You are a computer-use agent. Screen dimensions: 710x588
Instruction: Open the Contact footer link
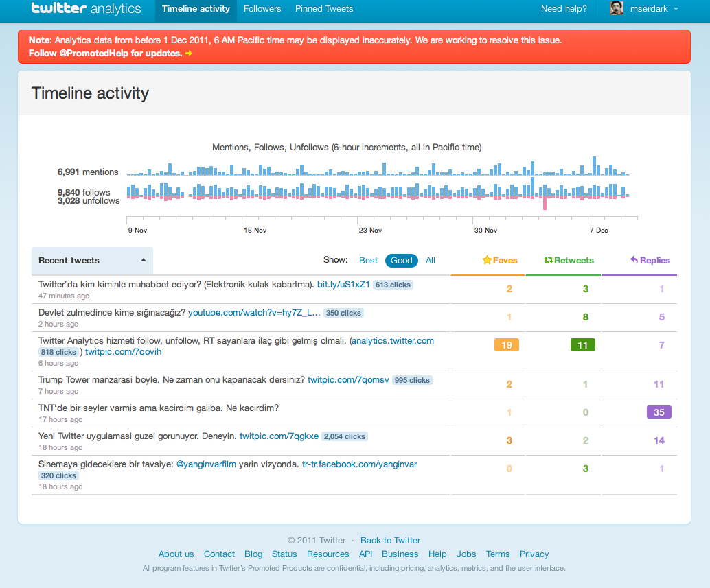pos(219,554)
